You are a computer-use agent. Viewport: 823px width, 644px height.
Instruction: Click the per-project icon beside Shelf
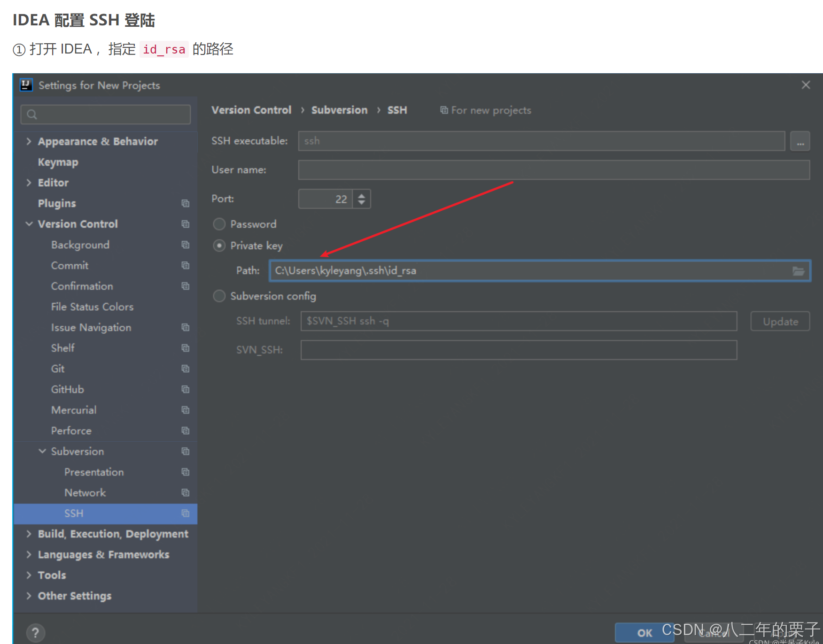186,348
